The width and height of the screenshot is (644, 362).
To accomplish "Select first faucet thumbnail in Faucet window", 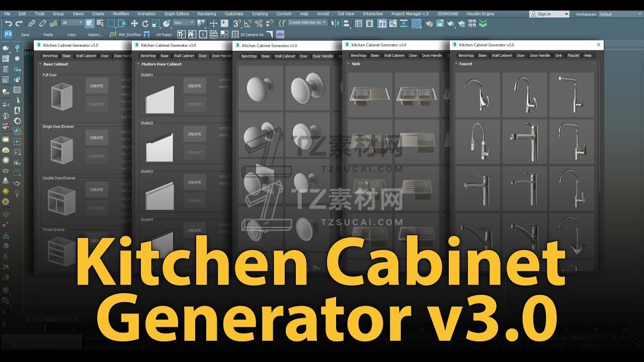I will pos(477,95).
